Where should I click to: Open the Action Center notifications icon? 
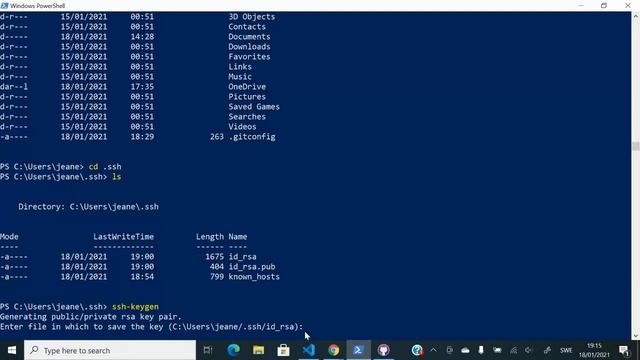[x=624, y=350]
